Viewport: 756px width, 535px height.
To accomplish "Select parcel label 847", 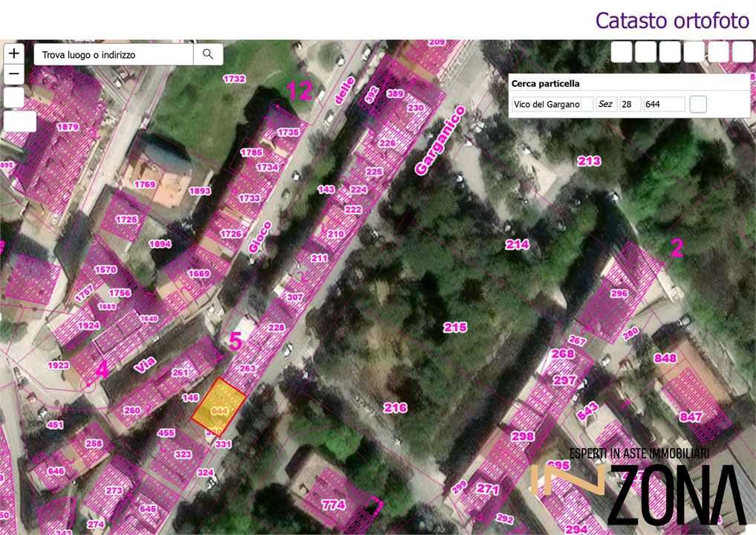I will (691, 417).
